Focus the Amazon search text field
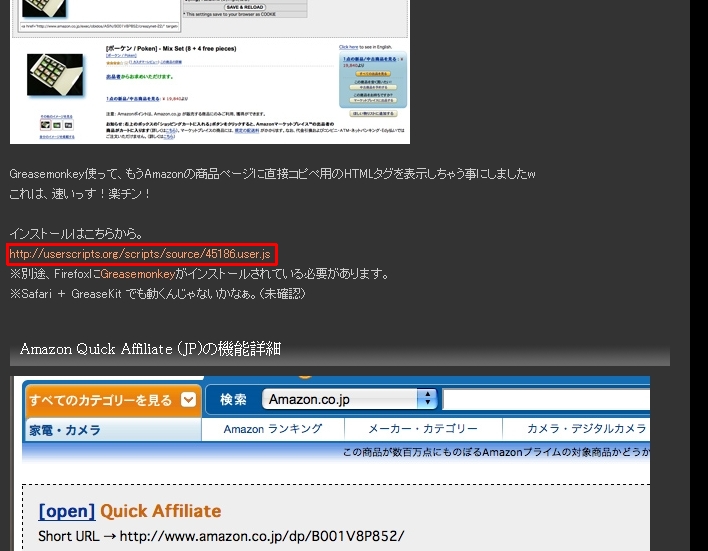The width and height of the screenshot is (708, 551). 546,400
